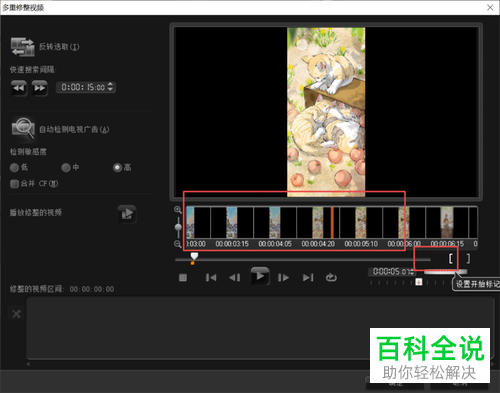Click the marker on the jog tick scale

point(419,282)
